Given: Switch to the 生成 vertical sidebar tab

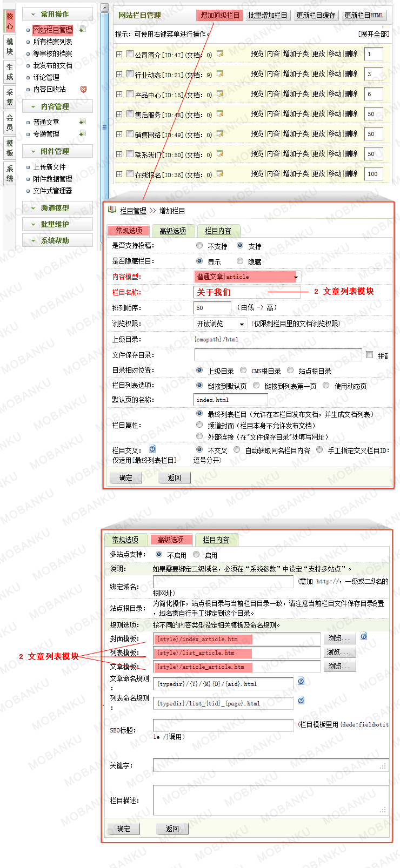Looking at the screenshot, I should (x=10, y=72).
